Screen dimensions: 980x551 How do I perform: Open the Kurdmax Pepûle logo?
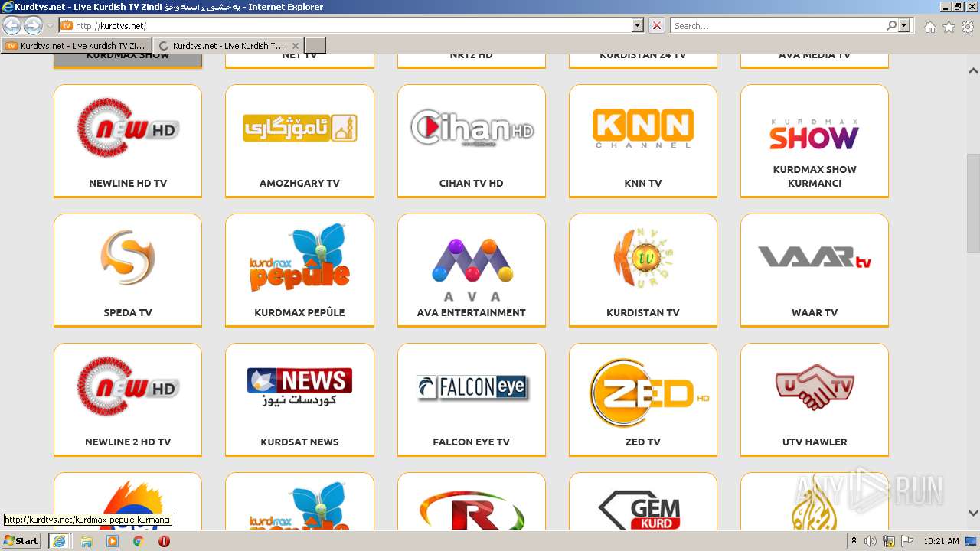[299, 257]
